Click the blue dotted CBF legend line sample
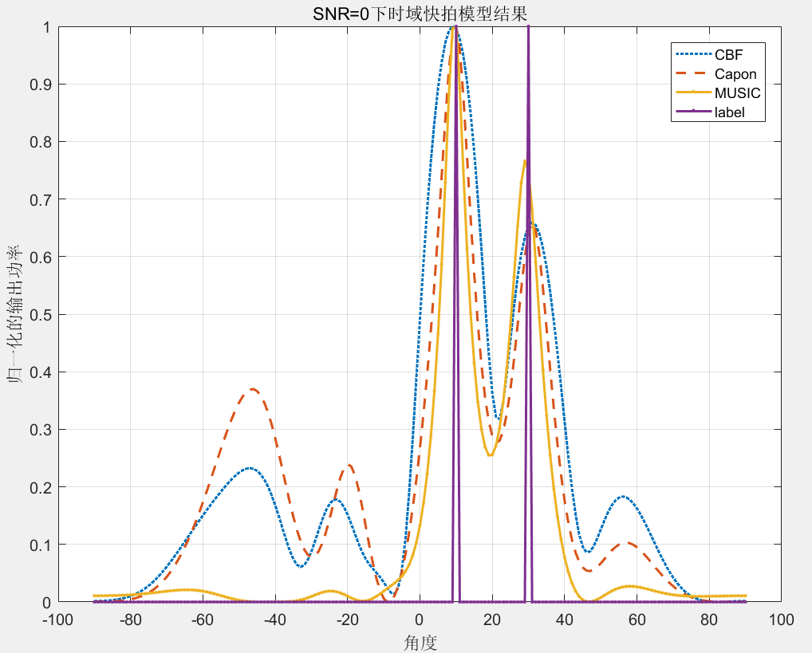 click(694, 55)
